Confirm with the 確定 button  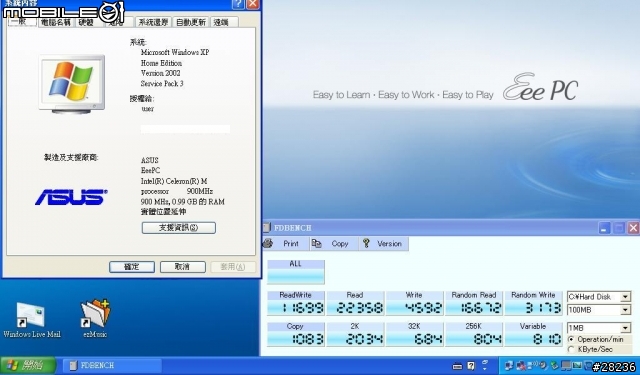click(131, 267)
